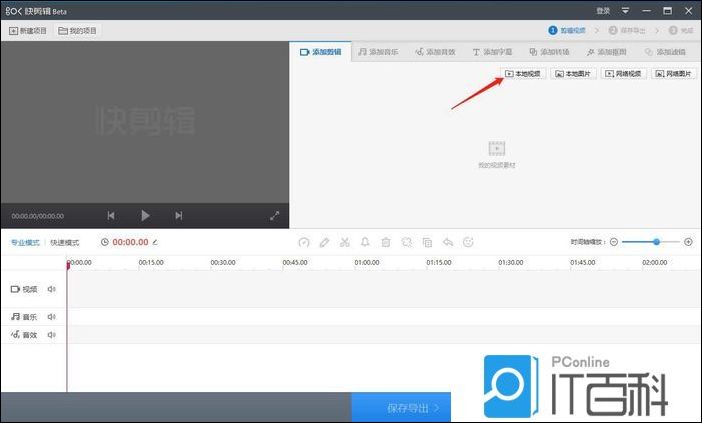Image resolution: width=702 pixels, height=423 pixels.
Task: Switch to 快速模式 mode
Action: tap(65, 242)
